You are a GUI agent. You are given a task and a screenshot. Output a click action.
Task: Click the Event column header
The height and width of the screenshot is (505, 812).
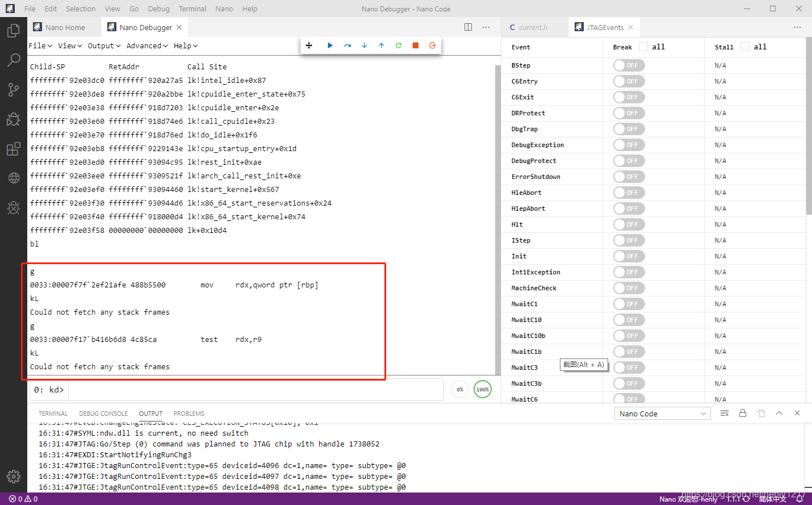pos(521,47)
